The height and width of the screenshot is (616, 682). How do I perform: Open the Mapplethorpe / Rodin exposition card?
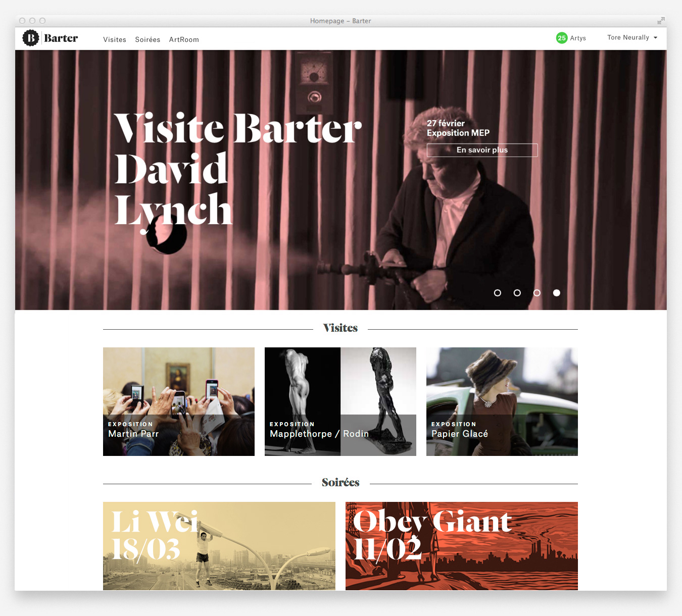click(x=340, y=401)
